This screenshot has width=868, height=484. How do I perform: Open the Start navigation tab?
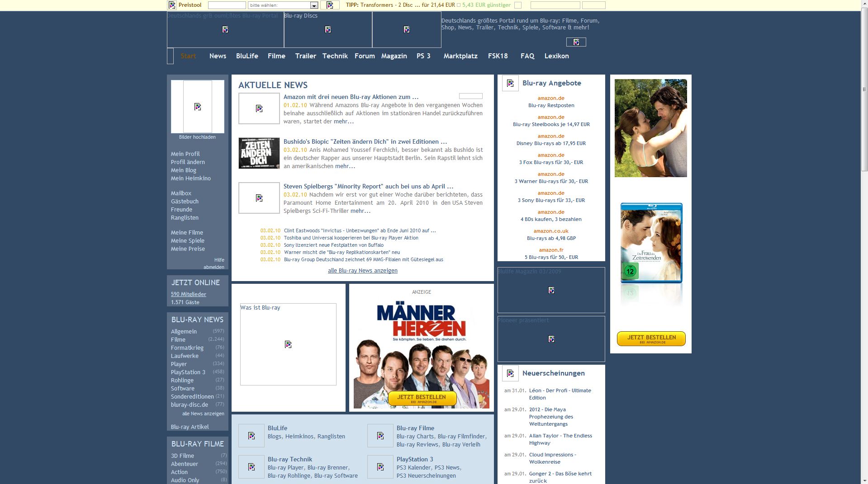pos(188,56)
